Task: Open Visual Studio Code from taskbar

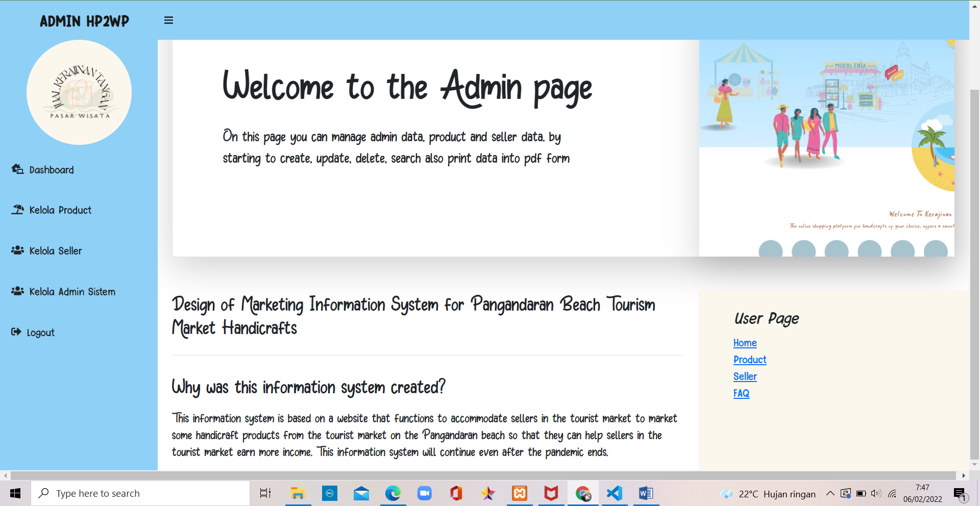Action: (x=614, y=493)
